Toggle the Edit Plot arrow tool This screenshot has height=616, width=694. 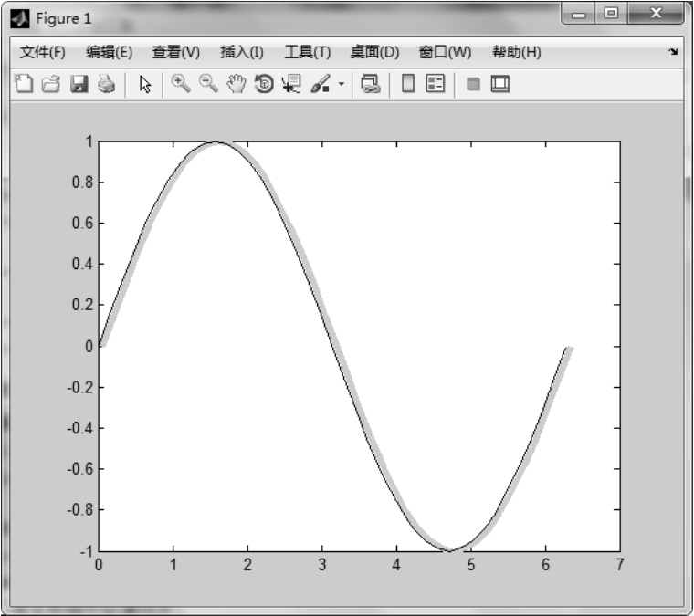pyautogui.click(x=144, y=85)
